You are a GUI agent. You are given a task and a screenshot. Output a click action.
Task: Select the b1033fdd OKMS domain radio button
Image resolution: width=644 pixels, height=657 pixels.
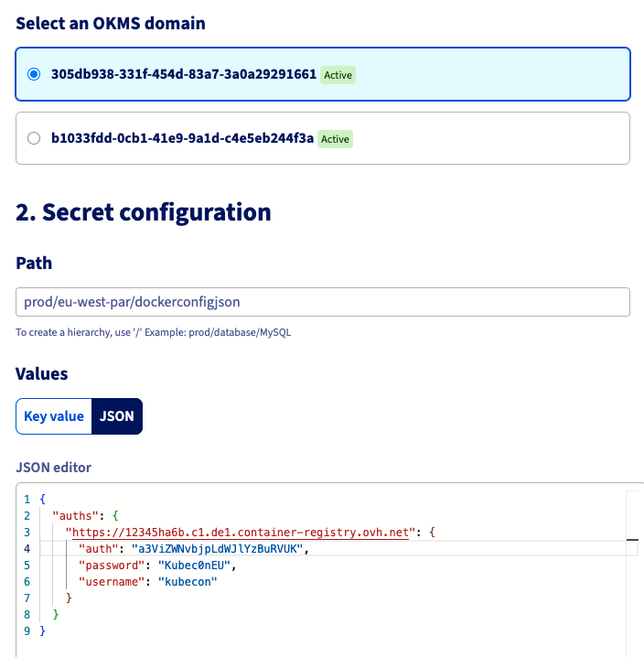point(34,138)
